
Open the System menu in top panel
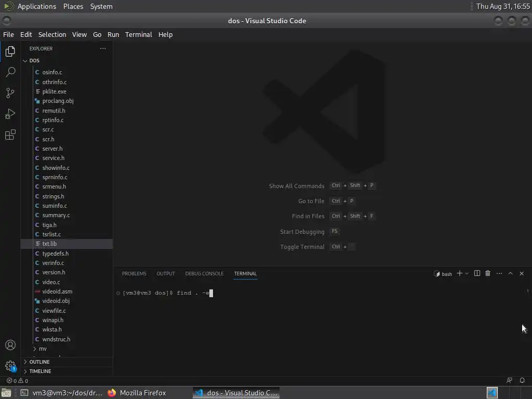(101, 6)
